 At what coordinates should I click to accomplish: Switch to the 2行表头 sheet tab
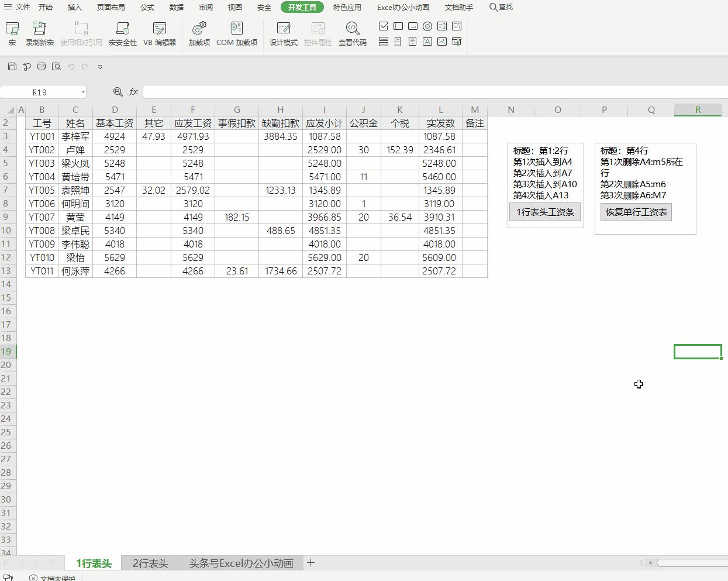pos(150,563)
